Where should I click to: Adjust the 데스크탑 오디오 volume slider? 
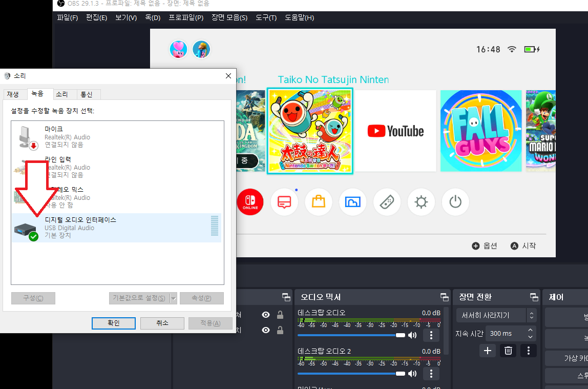pyautogui.click(x=351, y=335)
